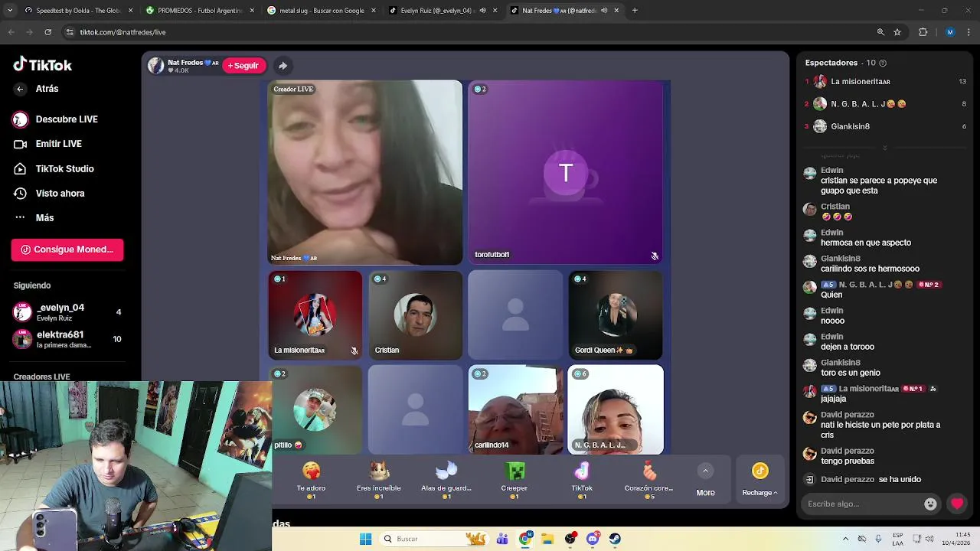Open a new browser tab
980x551 pixels.
635,11
